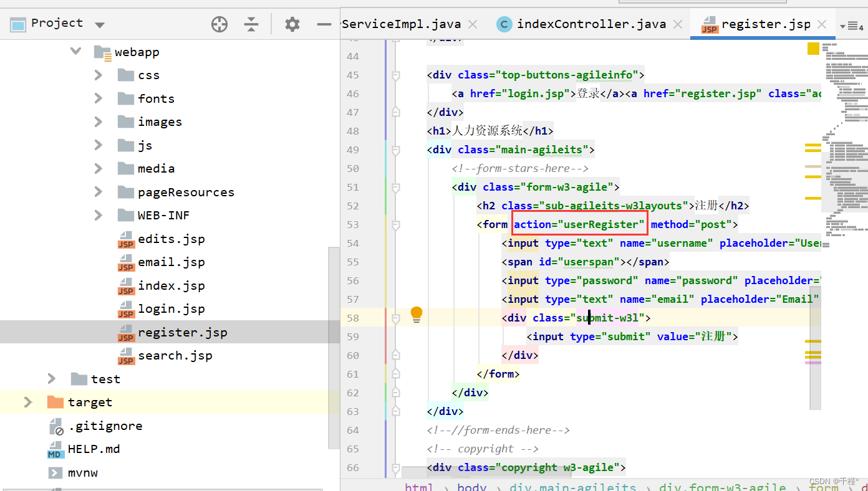Fold the code block at line 45
This screenshot has height=491, width=868.
click(395, 75)
